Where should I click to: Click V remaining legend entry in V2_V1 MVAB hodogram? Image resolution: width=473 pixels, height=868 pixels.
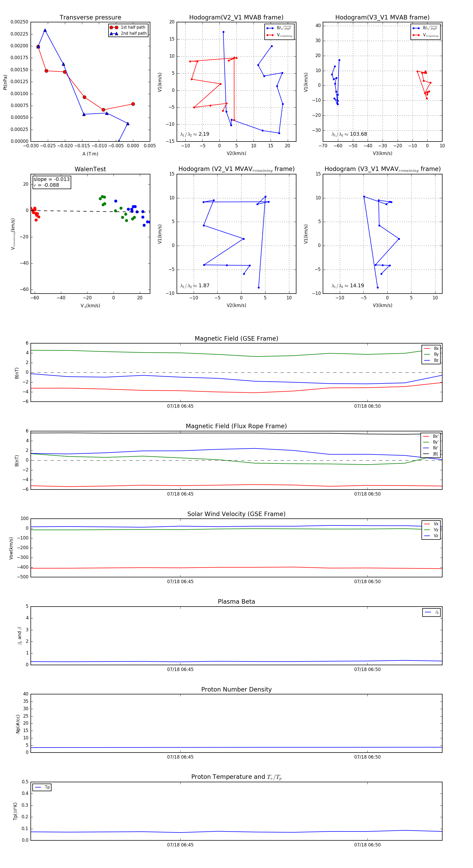point(279,35)
